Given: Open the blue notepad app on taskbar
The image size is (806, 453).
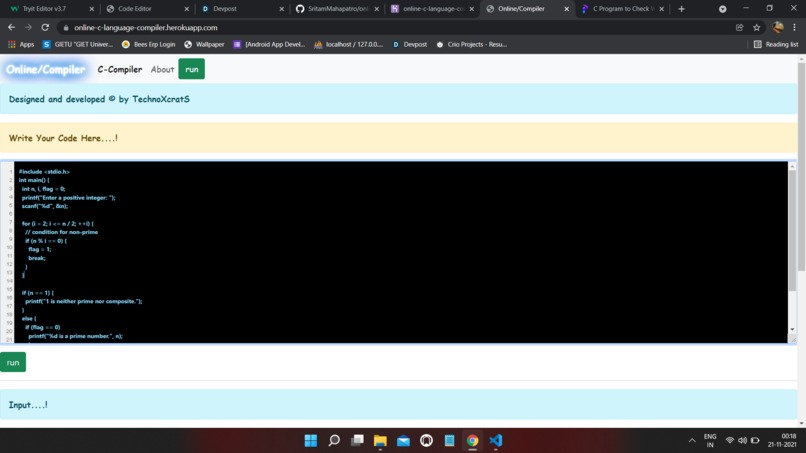Looking at the screenshot, I should pos(449,441).
